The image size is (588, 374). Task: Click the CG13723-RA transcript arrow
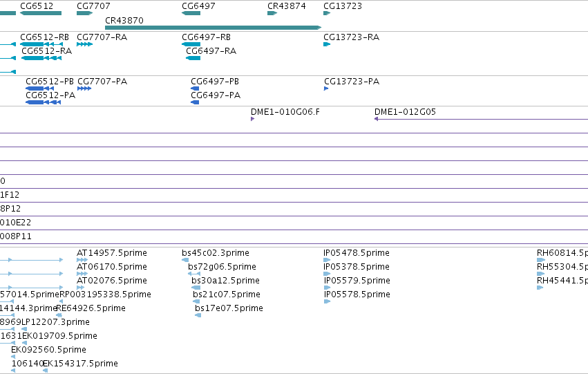tap(327, 44)
